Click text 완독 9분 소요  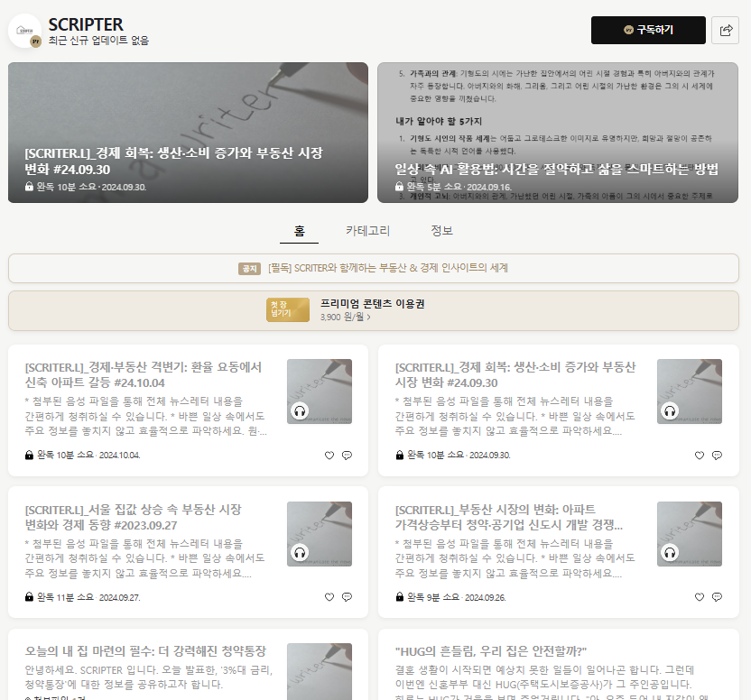click(x=433, y=597)
